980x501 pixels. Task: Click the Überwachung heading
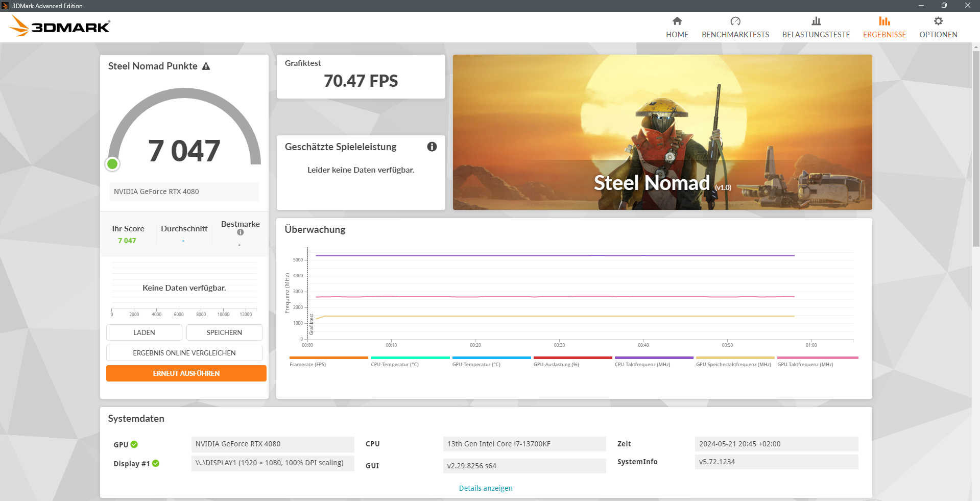(315, 230)
